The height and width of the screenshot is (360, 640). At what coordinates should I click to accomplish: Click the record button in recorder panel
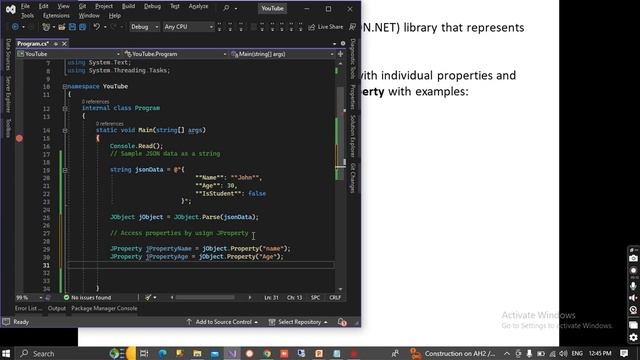[x=633, y=271]
